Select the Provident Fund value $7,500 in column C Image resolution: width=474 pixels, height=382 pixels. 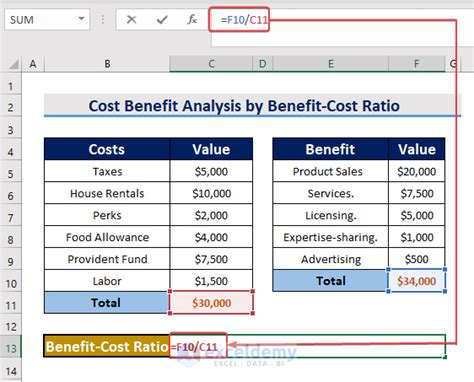coord(211,259)
